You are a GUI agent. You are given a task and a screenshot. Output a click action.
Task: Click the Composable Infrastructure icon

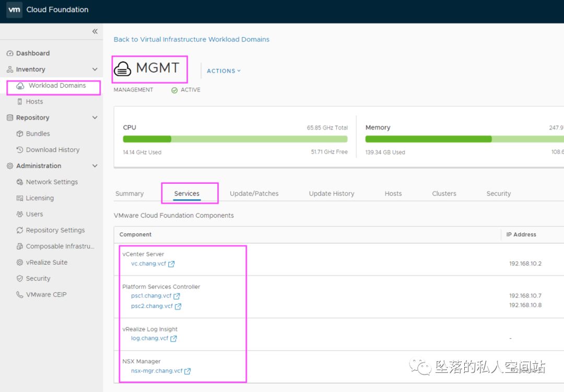(x=20, y=246)
